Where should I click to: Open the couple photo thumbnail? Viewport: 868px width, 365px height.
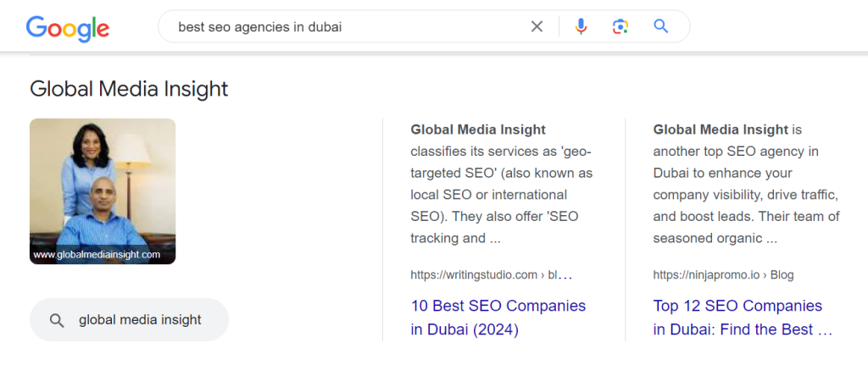(x=103, y=182)
